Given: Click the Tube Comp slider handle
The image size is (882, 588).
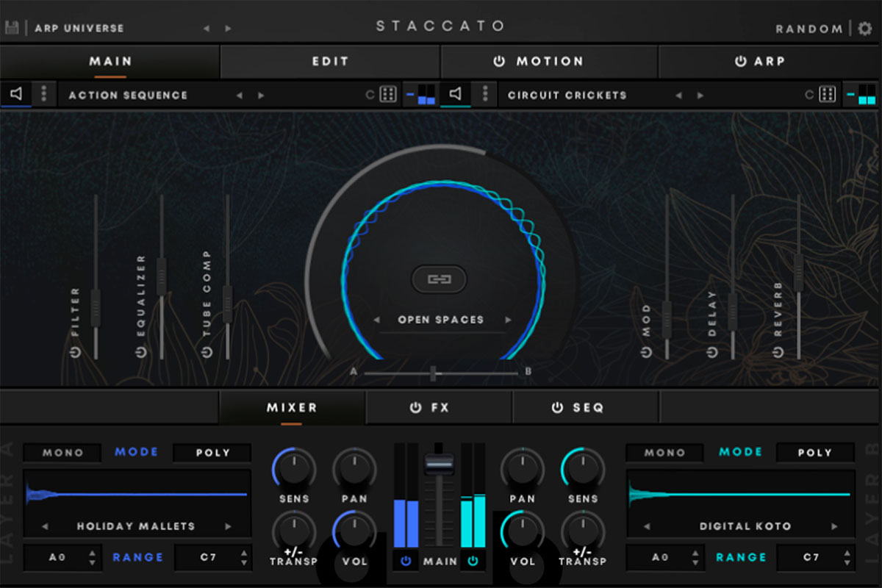Looking at the screenshot, I should (227, 304).
